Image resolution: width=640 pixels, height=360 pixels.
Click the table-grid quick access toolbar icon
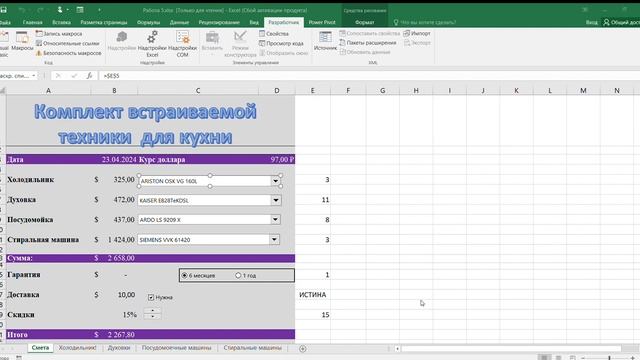coord(80,10)
